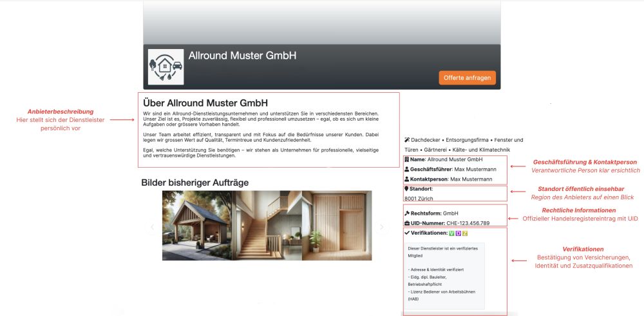Click the Dachdecker category text

(x=425, y=140)
